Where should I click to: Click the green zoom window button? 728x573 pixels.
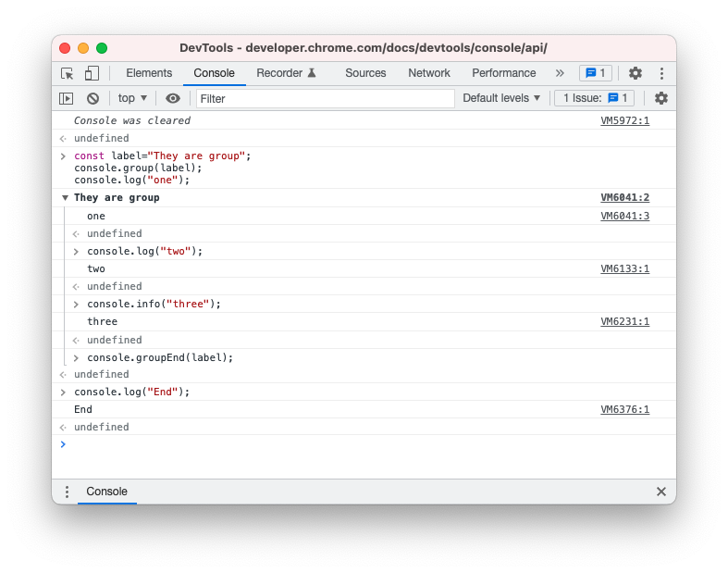pyautogui.click(x=102, y=48)
